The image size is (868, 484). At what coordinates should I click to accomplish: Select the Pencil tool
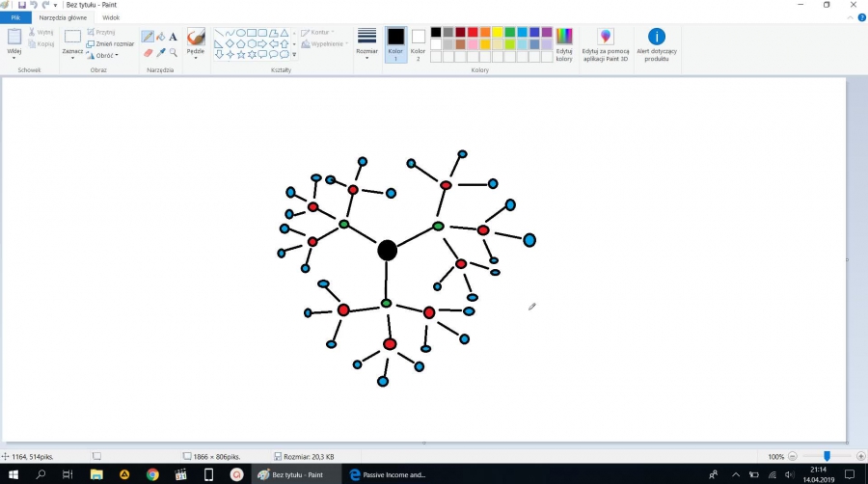(x=148, y=37)
